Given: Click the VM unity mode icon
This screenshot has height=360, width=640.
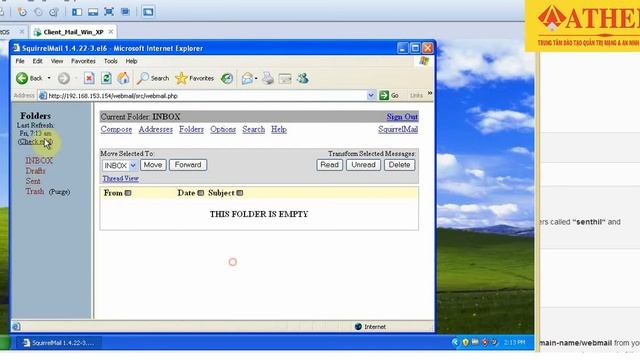Looking at the screenshot, I should 125,12.
